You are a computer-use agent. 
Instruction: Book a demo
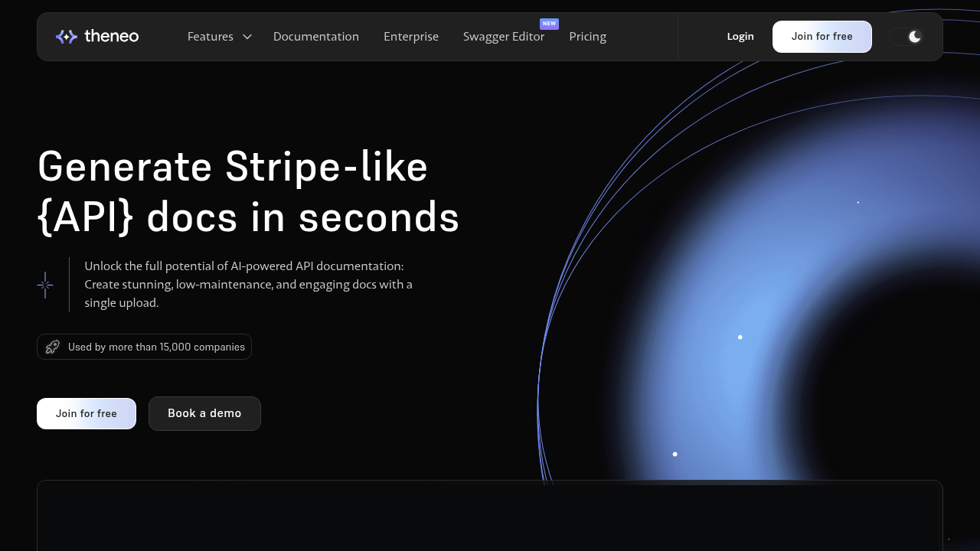[x=204, y=413]
